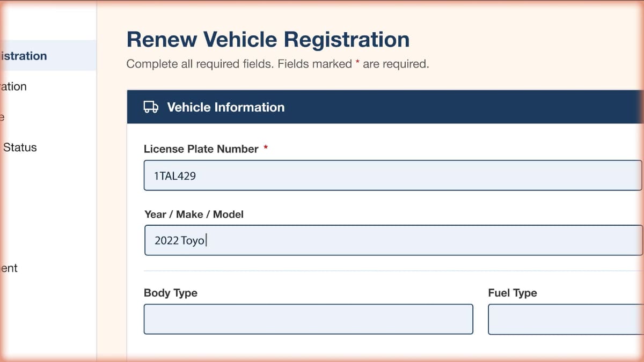This screenshot has width=644, height=362.
Task: Click the "Renew Vehicle Registration" page heading
Action: [x=268, y=40]
